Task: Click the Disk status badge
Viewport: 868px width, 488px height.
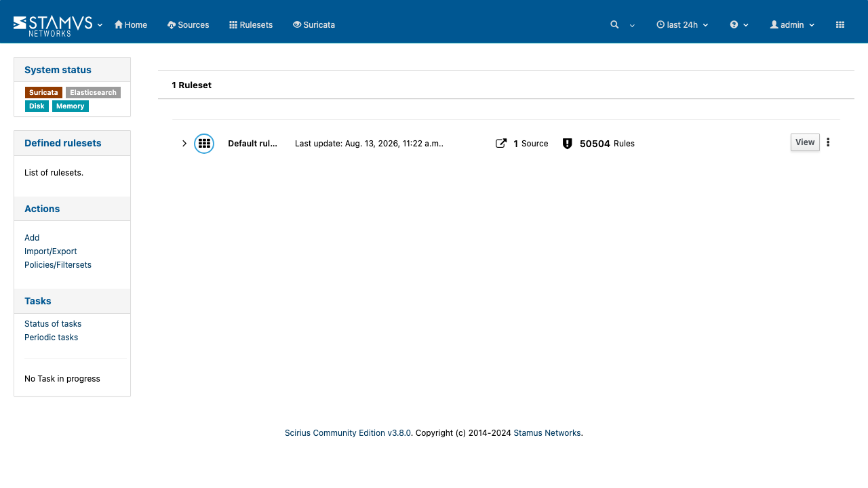Action: point(37,106)
